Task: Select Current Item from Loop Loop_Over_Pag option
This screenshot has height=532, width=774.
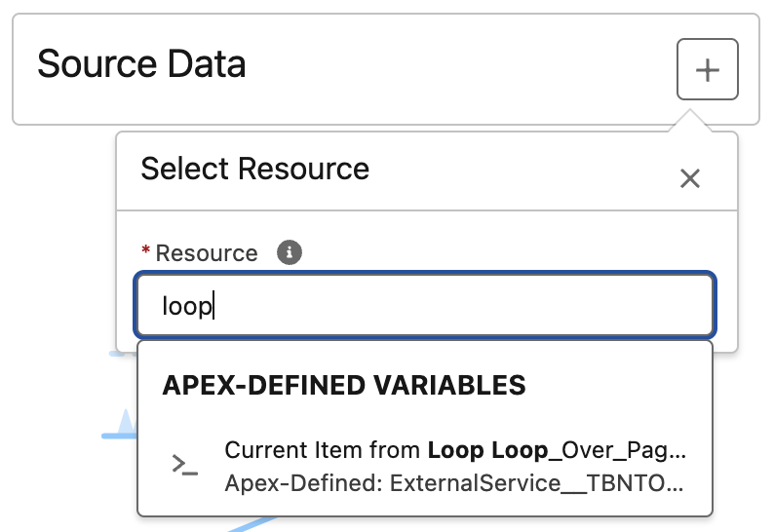Action: pos(425,467)
